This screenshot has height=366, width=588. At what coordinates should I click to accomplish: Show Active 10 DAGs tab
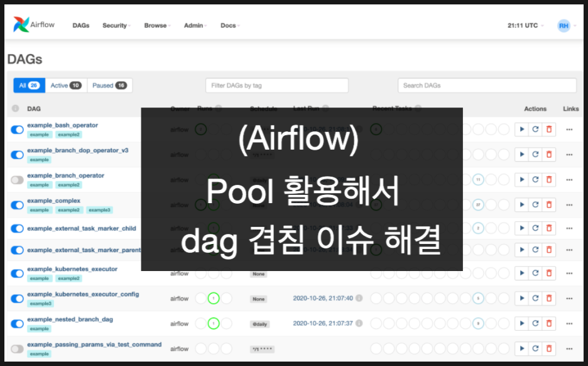point(66,86)
